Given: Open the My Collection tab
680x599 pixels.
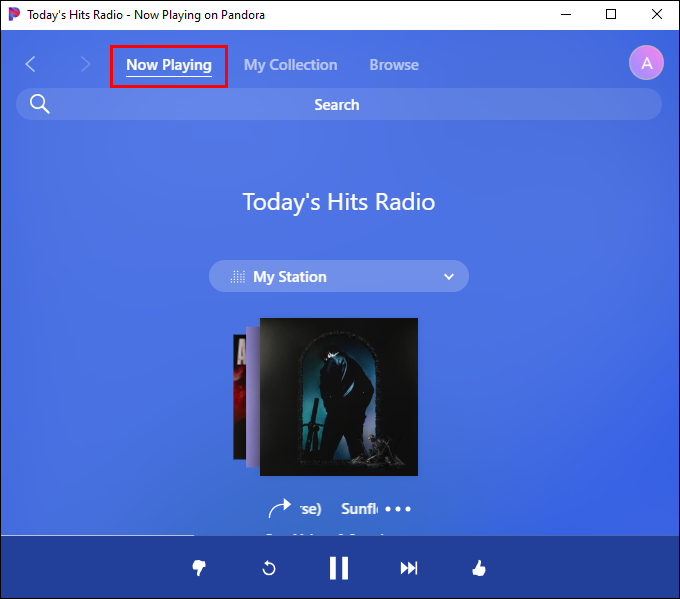Looking at the screenshot, I should [291, 65].
